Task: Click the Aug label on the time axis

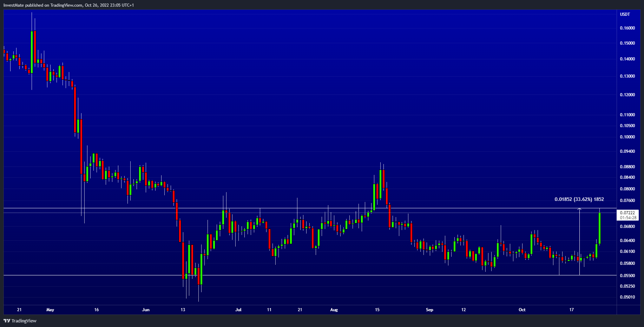Action: tap(334, 310)
